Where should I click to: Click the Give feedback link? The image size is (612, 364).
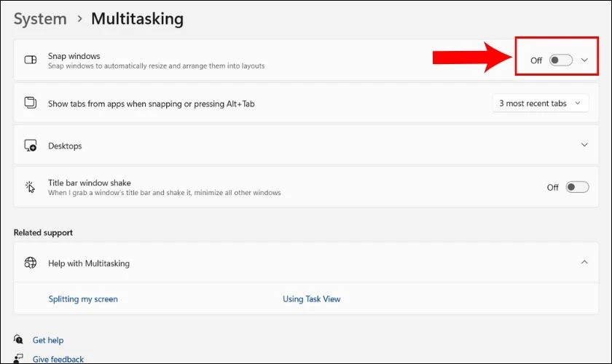click(58, 359)
